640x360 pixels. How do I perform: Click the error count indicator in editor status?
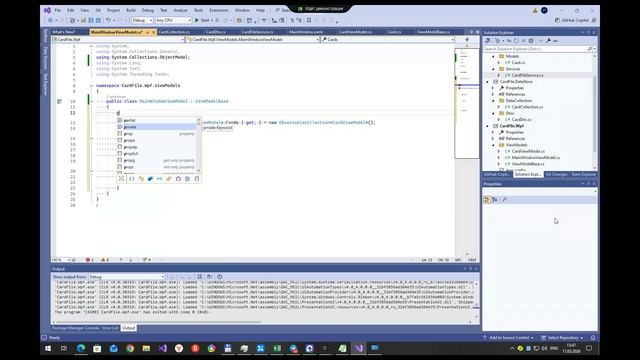pyautogui.click(x=89, y=260)
